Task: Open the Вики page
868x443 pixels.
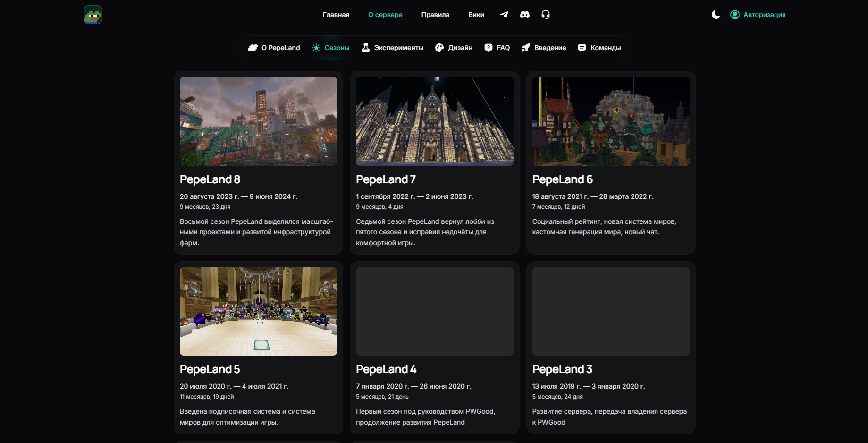Action: point(476,15)
